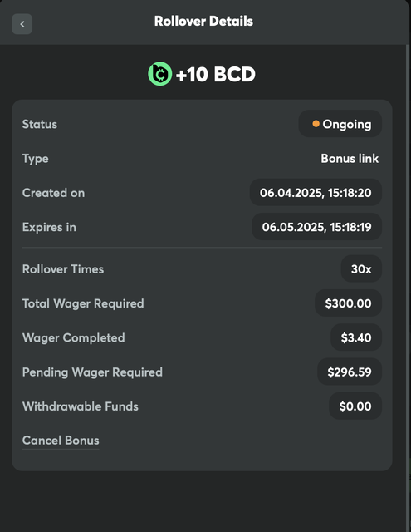
Task: Click the $0.00 Withdrawable Funds value
Action: (x=355, y=406)
